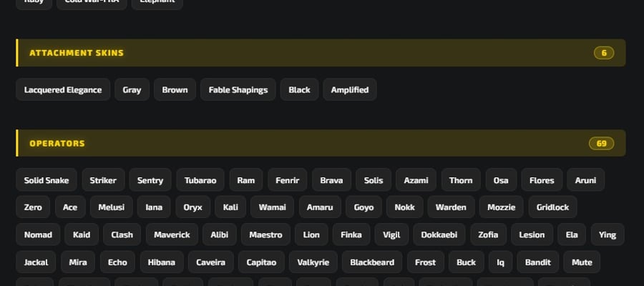The image size is (644, 286).
Task: Click the Gridlock operator tag
Action: (x=553, y=207)
